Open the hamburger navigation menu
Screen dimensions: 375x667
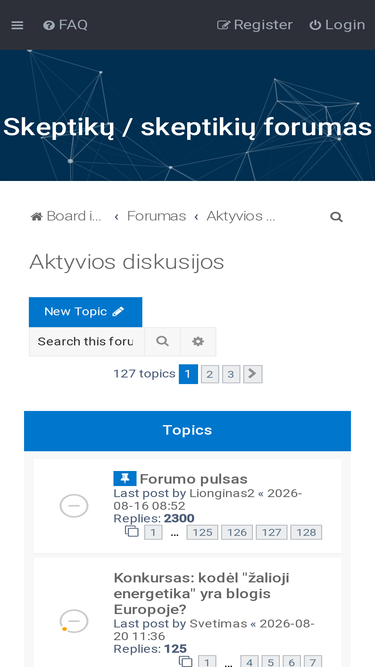17,25
